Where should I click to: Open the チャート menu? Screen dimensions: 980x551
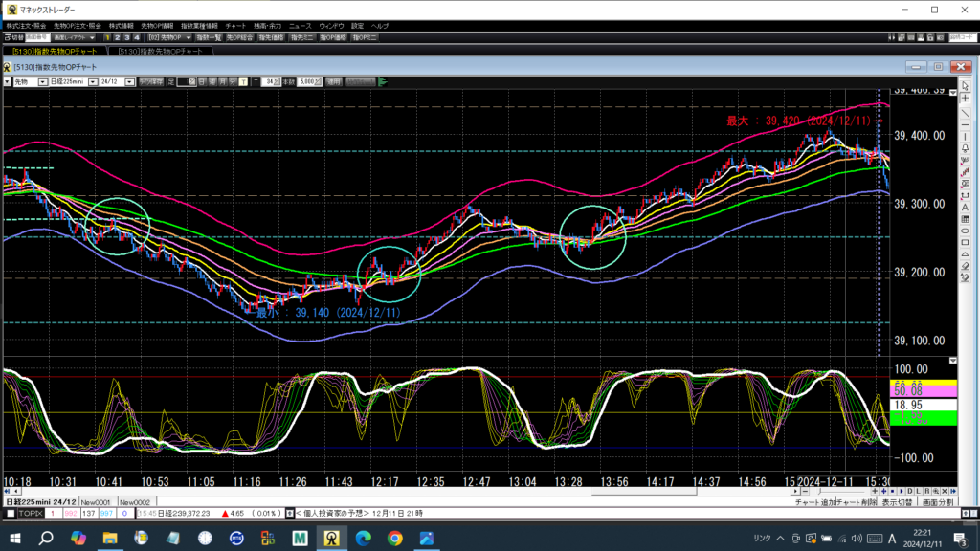point(235,26)
